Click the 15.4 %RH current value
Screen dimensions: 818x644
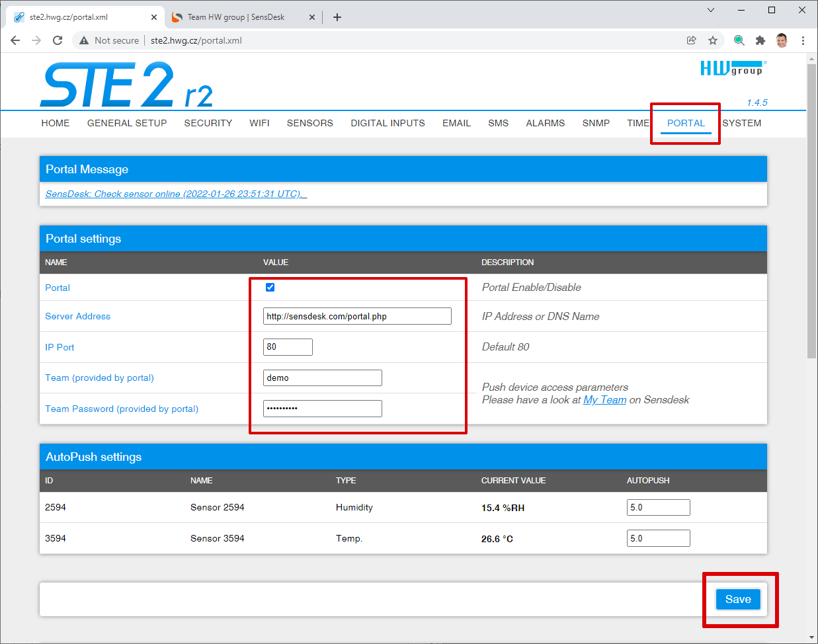pyautogui.click(x=503, y=508)
